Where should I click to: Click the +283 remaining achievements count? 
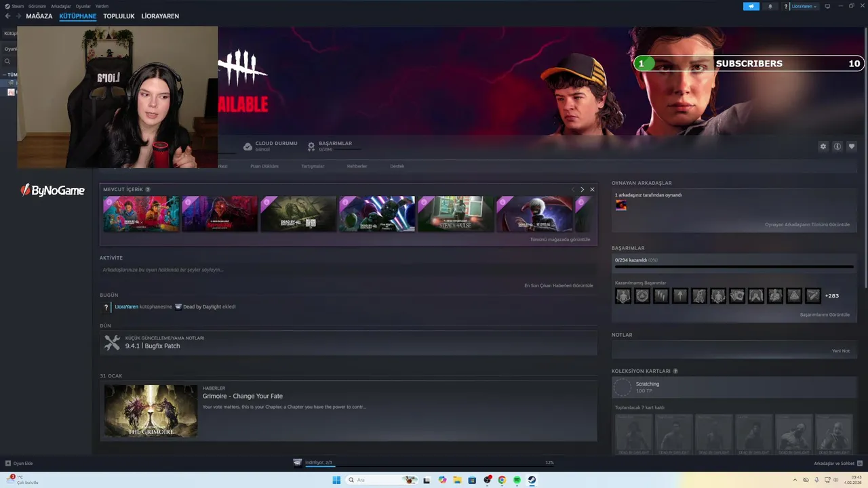(831, 296)
